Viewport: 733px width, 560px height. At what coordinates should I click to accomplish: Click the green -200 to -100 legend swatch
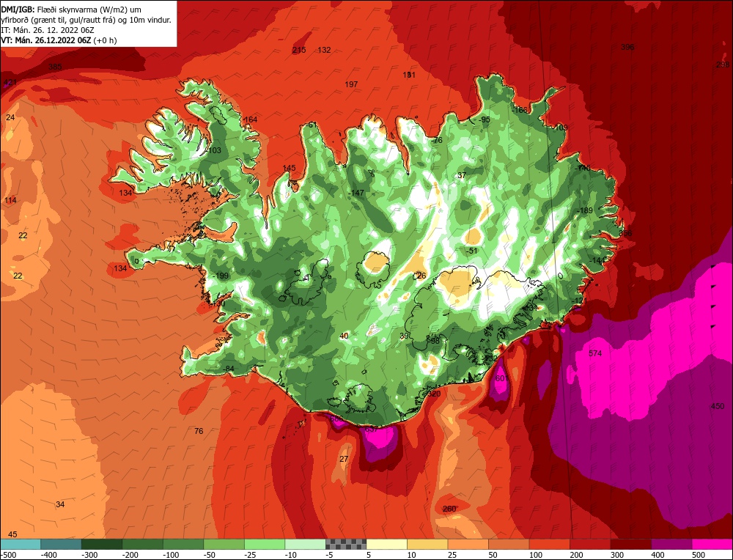pyautogui.click(x=143, y=544)
